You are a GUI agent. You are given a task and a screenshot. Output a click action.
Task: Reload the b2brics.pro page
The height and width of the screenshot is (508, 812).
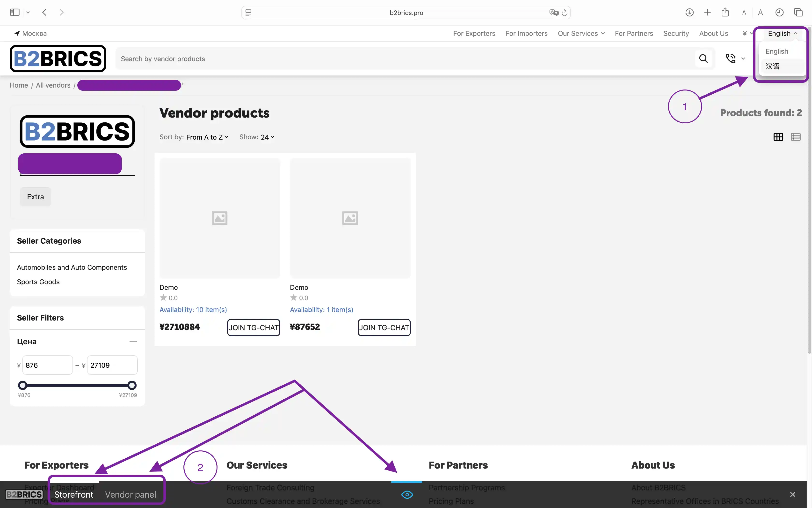[564, 13]
